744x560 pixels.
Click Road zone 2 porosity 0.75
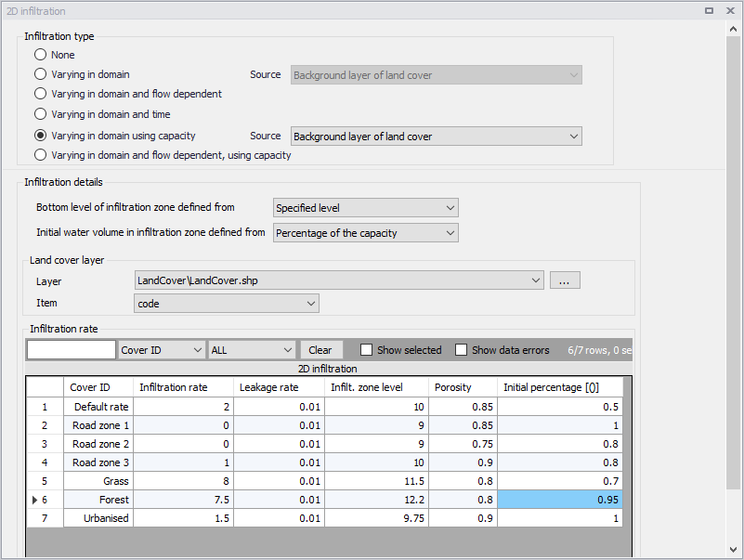[x=463, y=444]
